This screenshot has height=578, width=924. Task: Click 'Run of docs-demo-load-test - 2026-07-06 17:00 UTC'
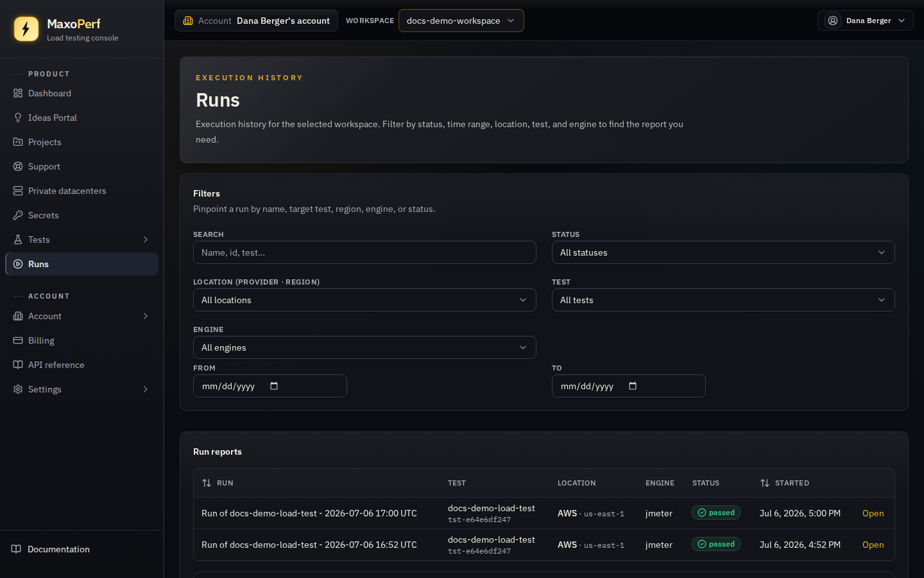(309, 513)
